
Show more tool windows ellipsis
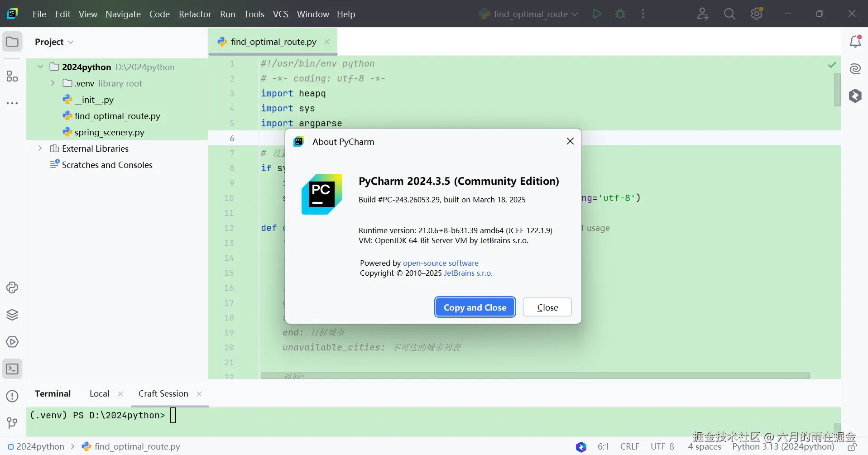(x=12, y=103)
